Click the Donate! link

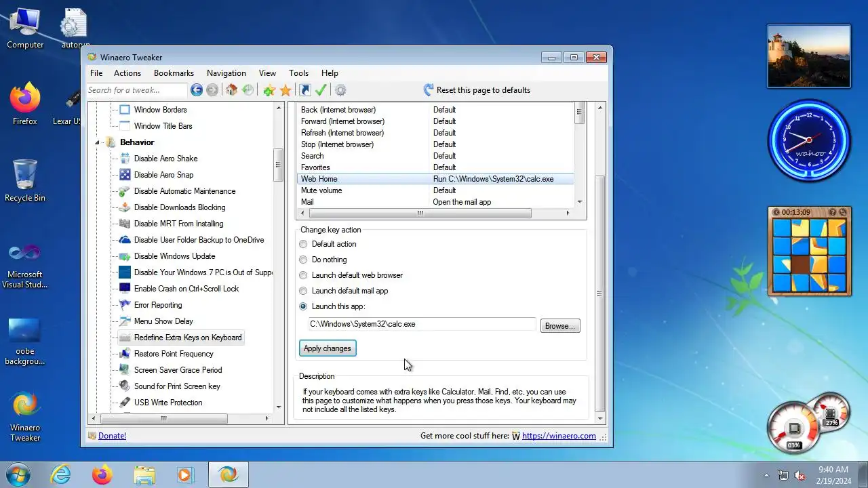point(112,436)
